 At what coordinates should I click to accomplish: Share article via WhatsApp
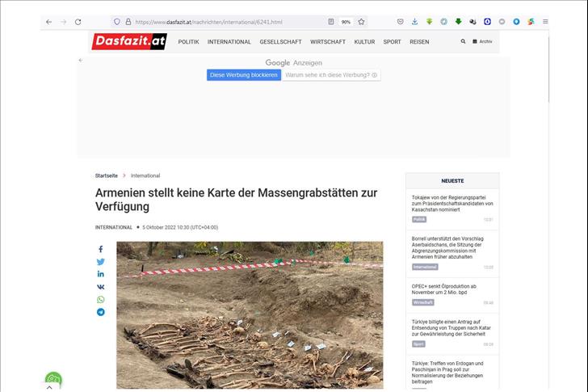pyautogui.click(x=101, y=299)
